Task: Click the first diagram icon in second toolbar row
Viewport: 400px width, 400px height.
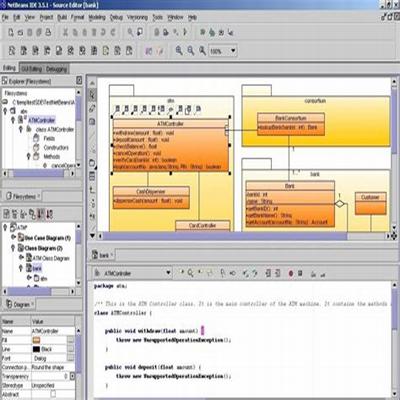Action: 12,51
